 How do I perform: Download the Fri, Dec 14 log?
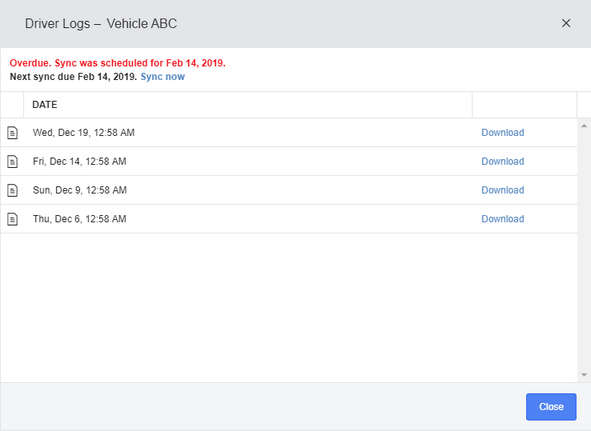(502, 161)
